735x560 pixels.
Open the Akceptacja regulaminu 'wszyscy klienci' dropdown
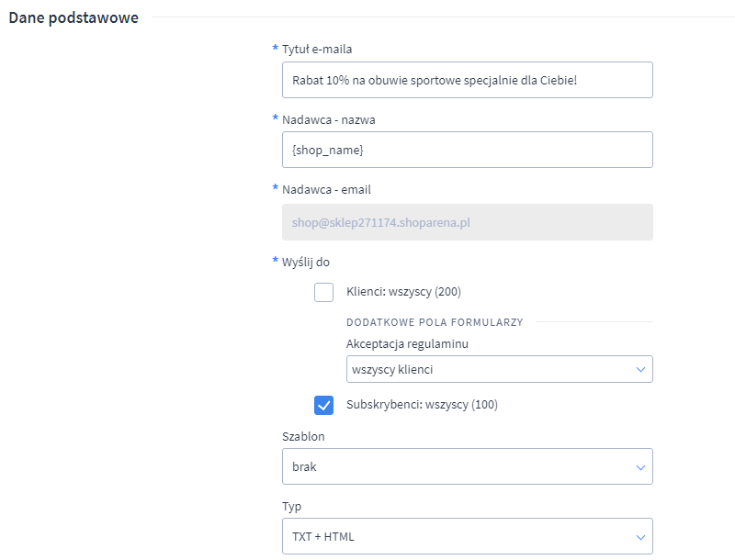point(487,369)
